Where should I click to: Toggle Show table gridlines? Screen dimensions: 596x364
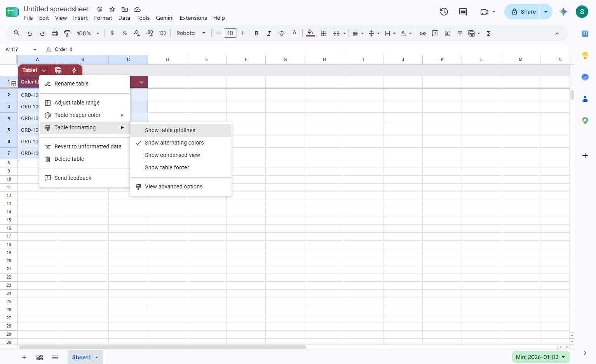pos(181,130)
